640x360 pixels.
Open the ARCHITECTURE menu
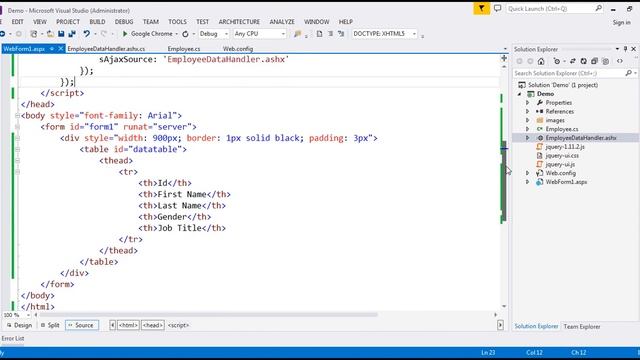click(239, 22)
